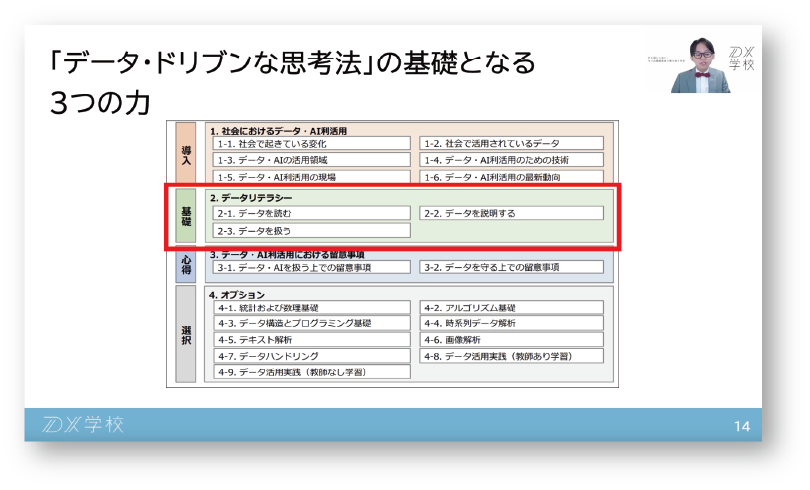This screenshot has height=490, width=810.
Task: Select the green 基礎 category label
Action: point(186,214)
